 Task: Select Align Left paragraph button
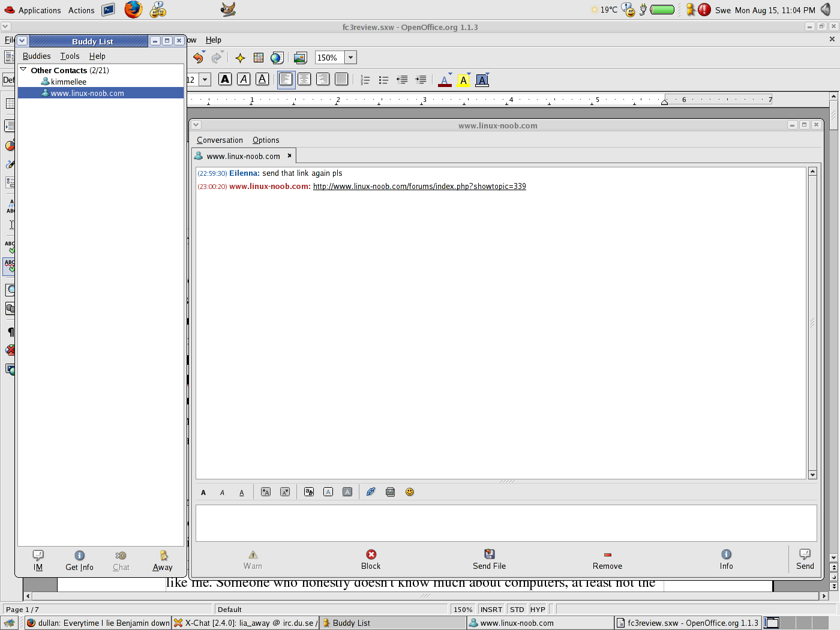coord(286,79)
